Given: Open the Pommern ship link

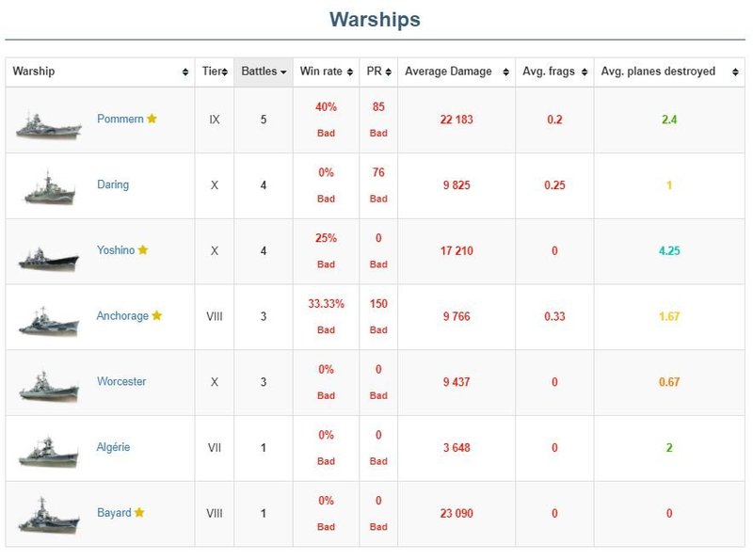Looking at the screenshot, I should point(120,120).
